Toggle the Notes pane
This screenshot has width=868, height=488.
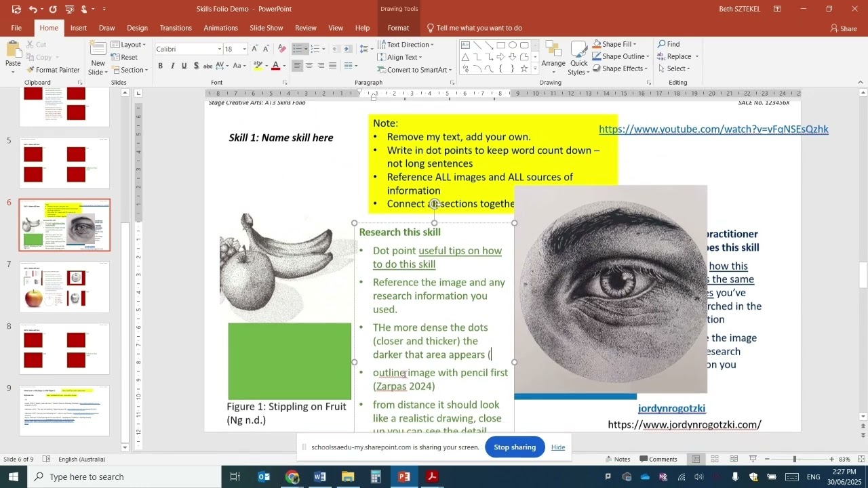[x=617, y=459]
